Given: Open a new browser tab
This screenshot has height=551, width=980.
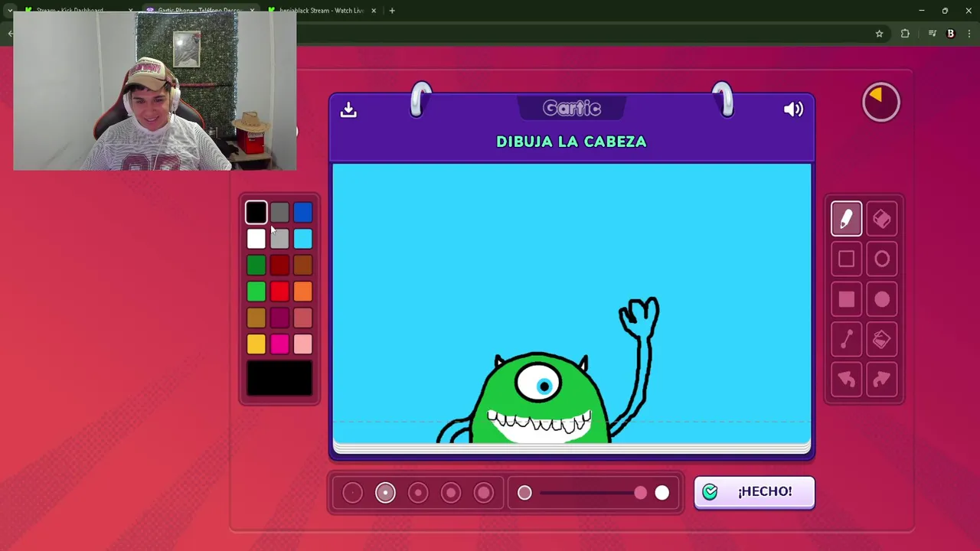Looking at the screenshot, I should 392,11.
